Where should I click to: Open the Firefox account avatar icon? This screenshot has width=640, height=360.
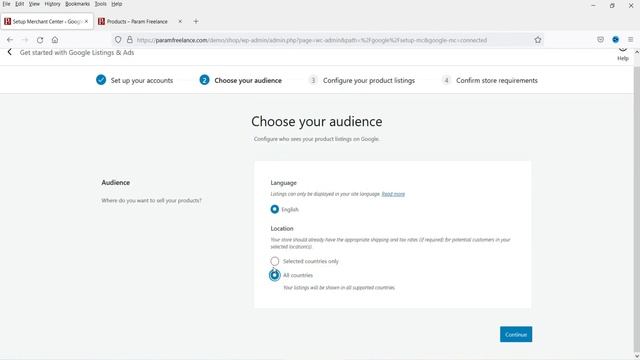click(x=616, y=40)
